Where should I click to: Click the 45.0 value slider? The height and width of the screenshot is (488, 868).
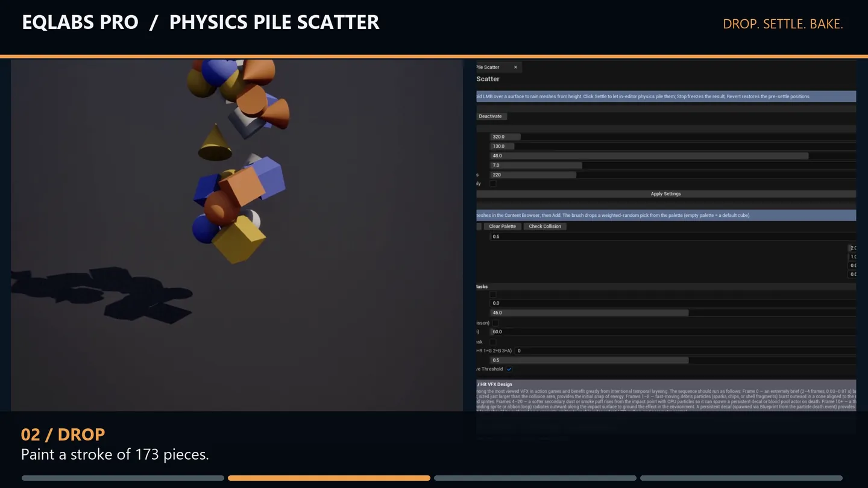673,313
